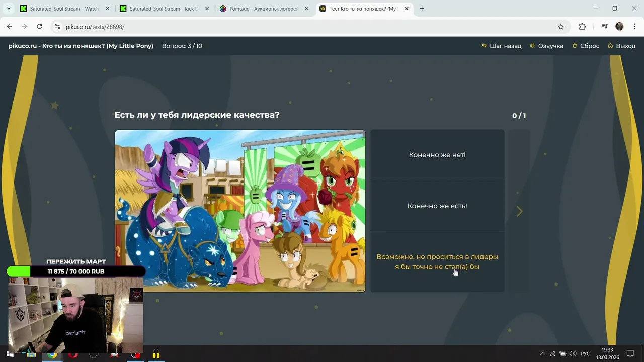Open the Windows Start menu
644x362 pixels.
click(10, 354)
